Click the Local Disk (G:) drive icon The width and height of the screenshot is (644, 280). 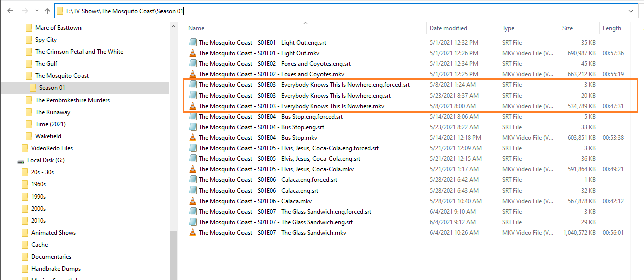point(21,161)
